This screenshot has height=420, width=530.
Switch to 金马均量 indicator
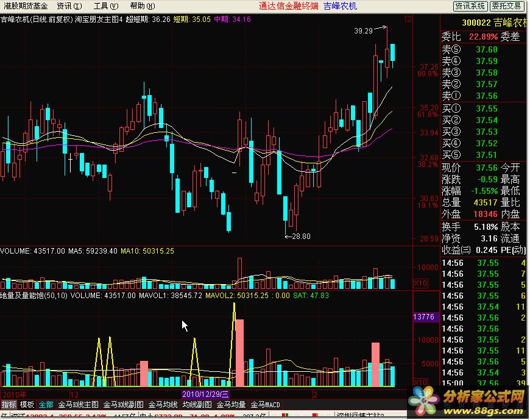(231, 404)
